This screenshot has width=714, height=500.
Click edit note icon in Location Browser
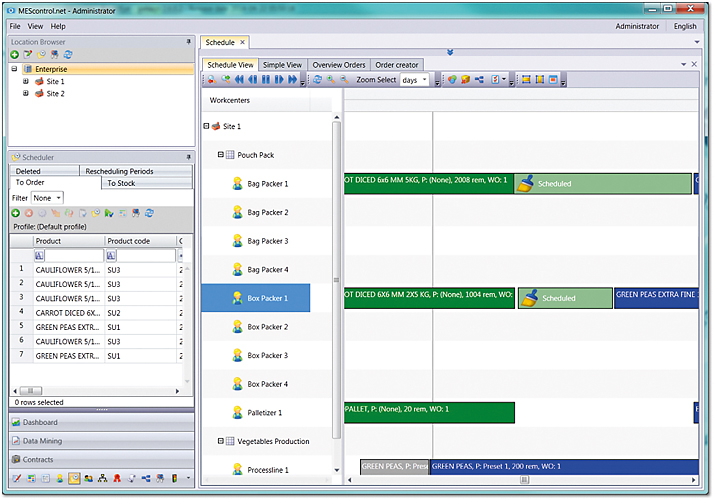[28, 55]
